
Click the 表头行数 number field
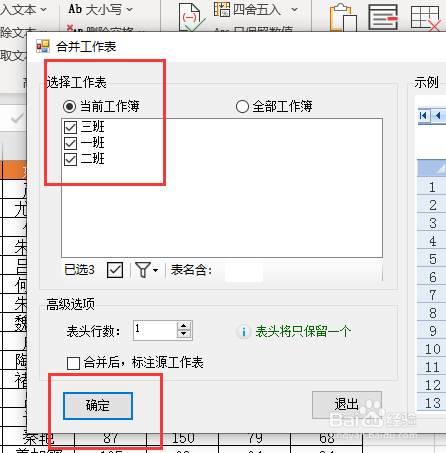155,330
